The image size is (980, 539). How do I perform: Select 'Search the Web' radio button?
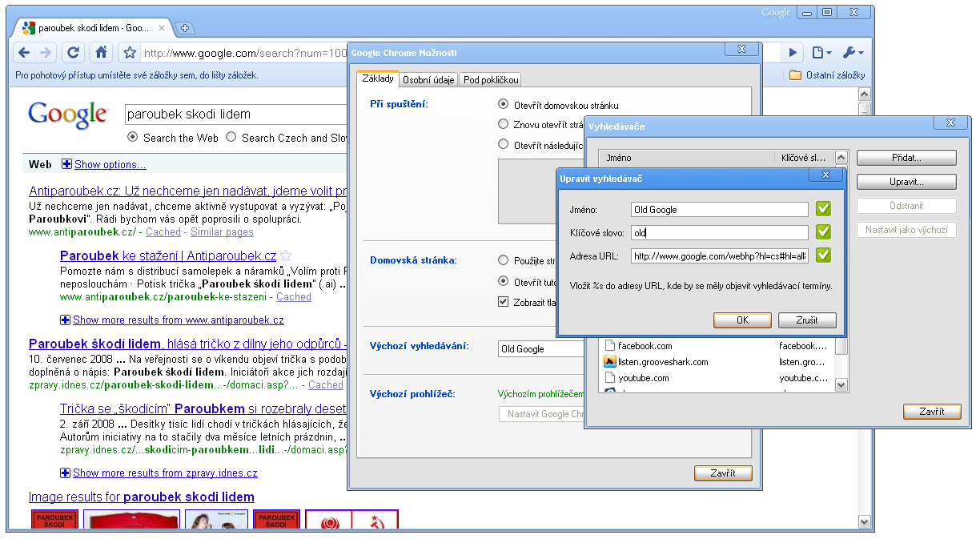click(133, 137)
